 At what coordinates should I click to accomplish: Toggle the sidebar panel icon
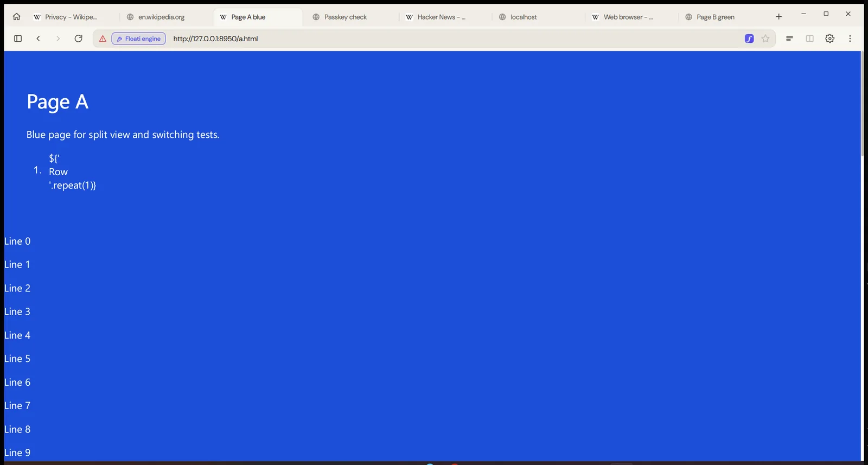18,39
